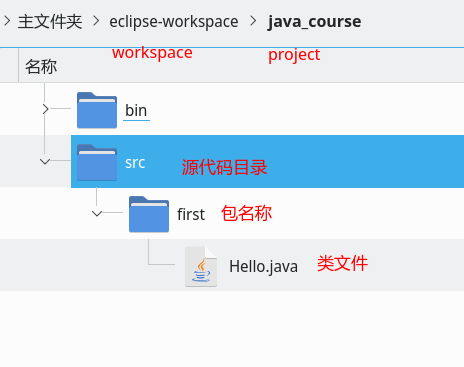Go to 主文件夹 in breadcrumb path
Image resolution: width=464 pixels, height=367 pixels.
[50, 22]
